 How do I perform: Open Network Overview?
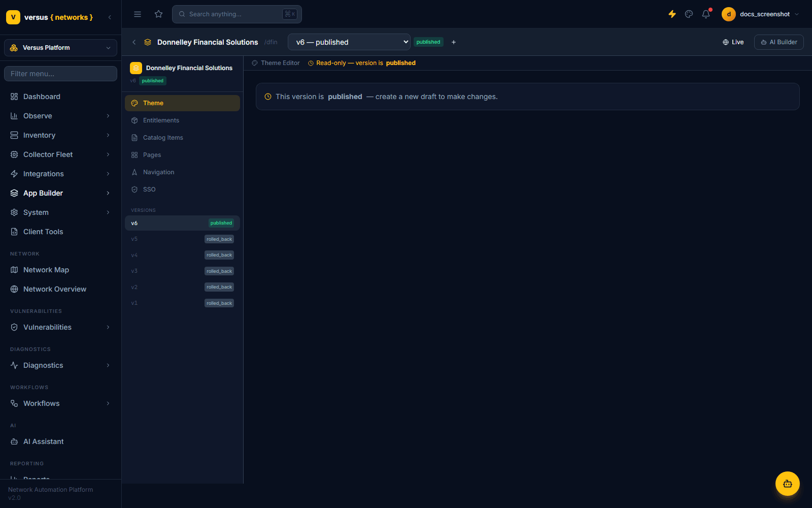[60, 289]
